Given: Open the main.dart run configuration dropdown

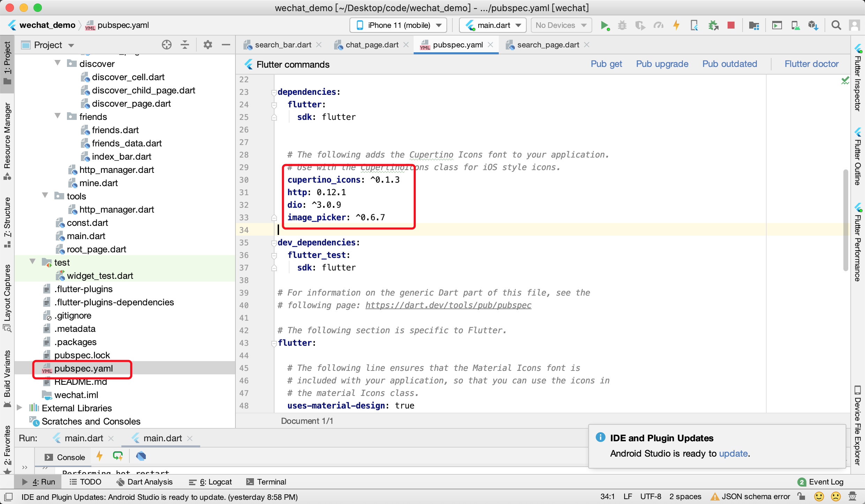Looking at the screenshot, I should [492, 25].
